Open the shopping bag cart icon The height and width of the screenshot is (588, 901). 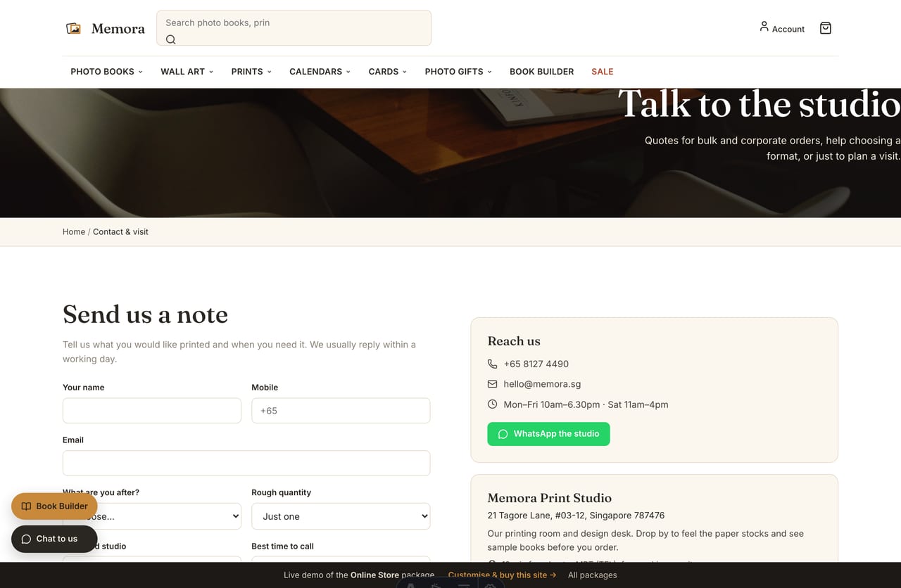(826, 28)
